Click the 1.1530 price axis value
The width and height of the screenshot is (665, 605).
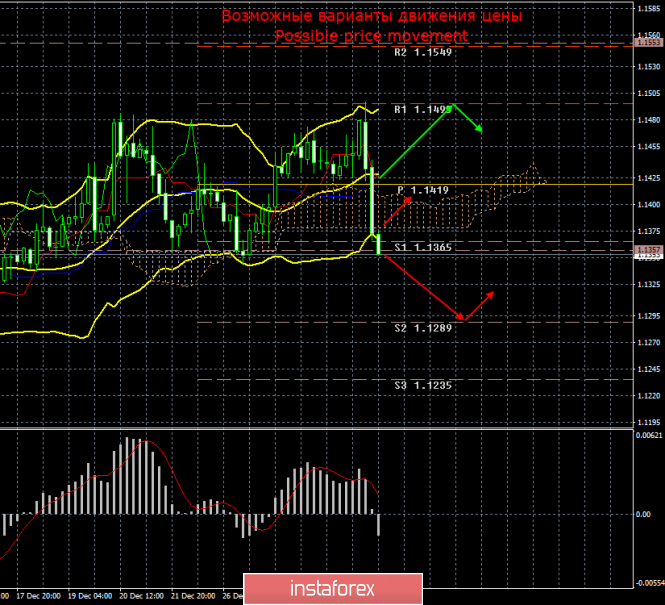click(x=649, y=67)
